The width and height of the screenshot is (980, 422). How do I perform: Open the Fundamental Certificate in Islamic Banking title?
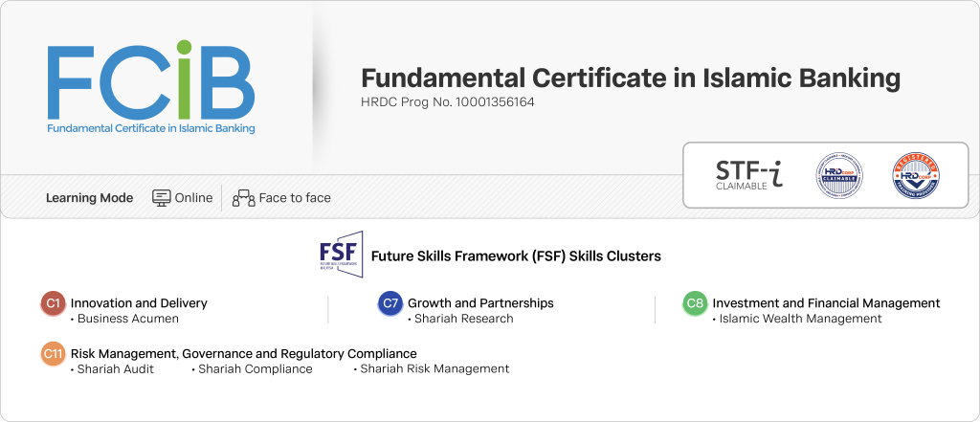pyautogui.click(x=631, y=78)
